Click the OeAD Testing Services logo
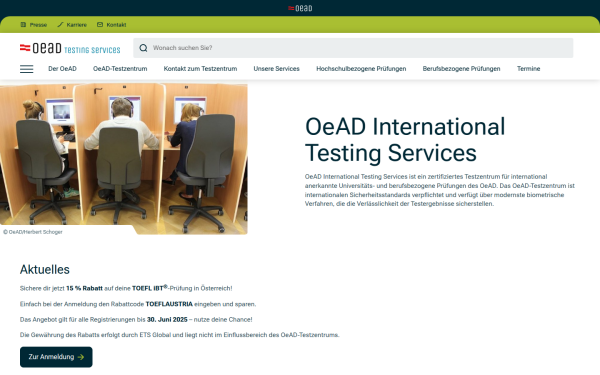600x375 pixels. 70,48
